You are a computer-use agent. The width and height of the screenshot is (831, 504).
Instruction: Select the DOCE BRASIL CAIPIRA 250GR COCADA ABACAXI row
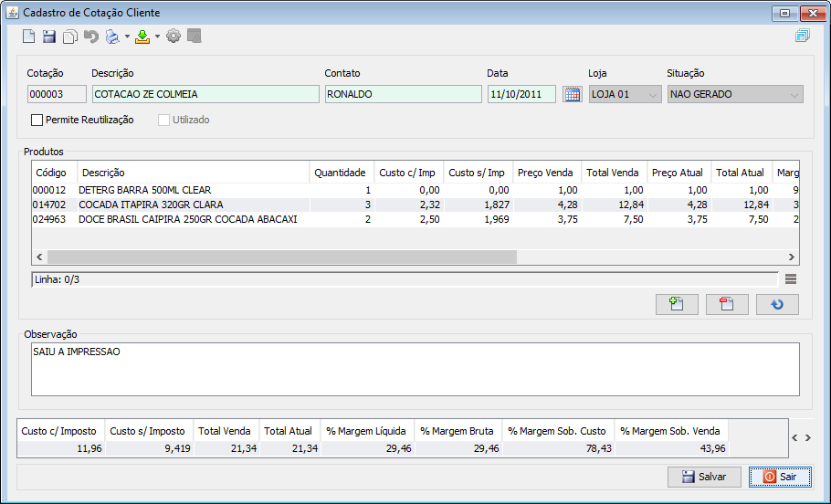click(x=415, y=219)
